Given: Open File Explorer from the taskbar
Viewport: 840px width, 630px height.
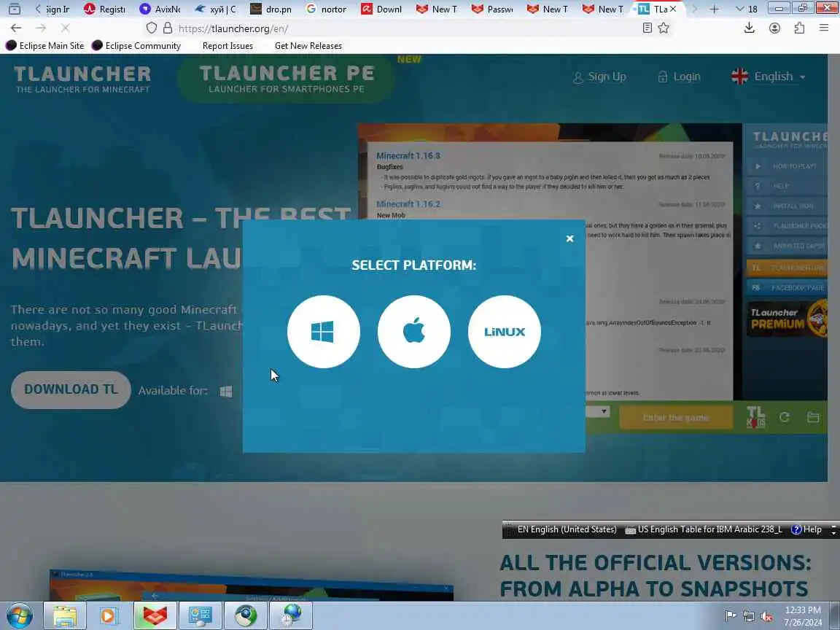Looking at the screenshot, I should [x=65, y=615].
